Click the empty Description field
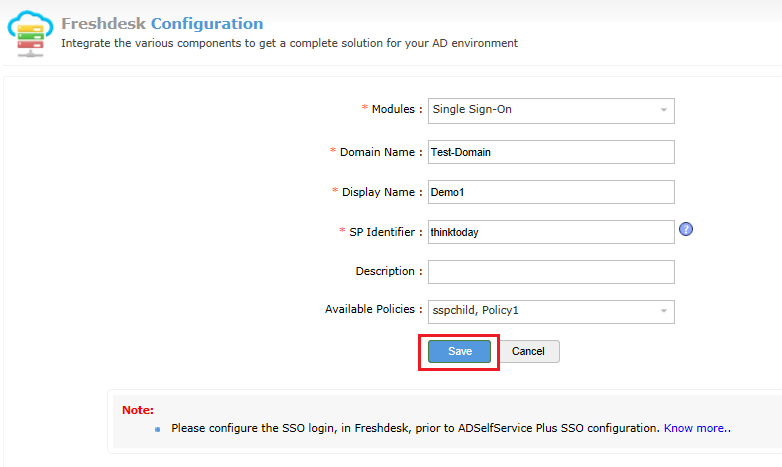Image resolution: width=782 pixels, height=467 pixels. (551, 272)
